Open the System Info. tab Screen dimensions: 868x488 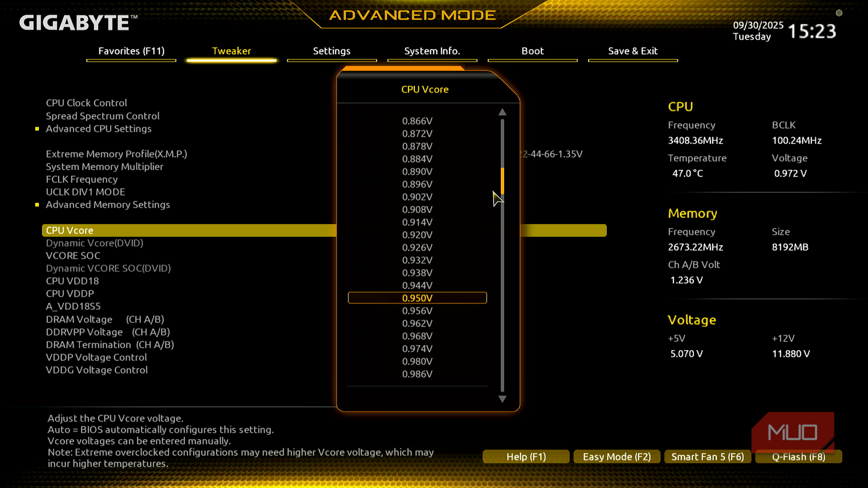point(432,51)
